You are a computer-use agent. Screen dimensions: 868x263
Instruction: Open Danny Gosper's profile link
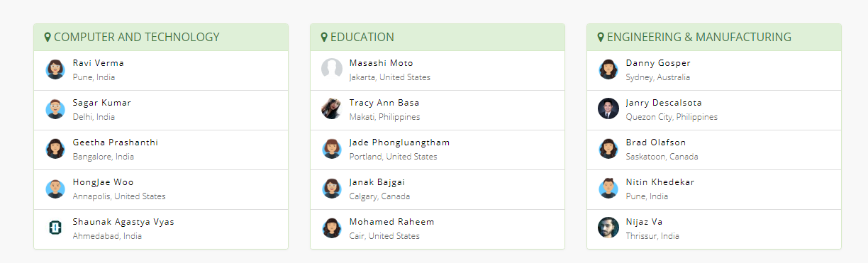click(x=658, y=63)
